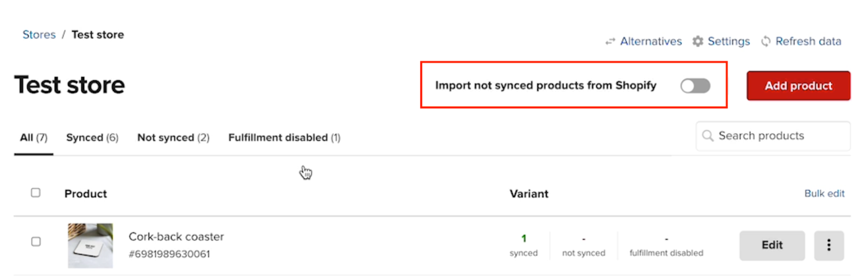Open the three-dot menu for Cork-back coaster
The height and width of the screenshot is (277, 868).
[828, 245]
